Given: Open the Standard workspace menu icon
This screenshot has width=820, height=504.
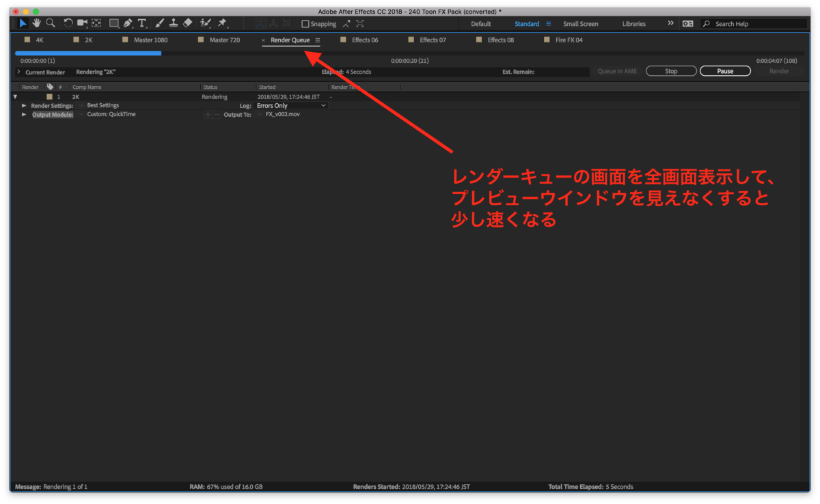Looking at the screenshot, I should point(548,24).
